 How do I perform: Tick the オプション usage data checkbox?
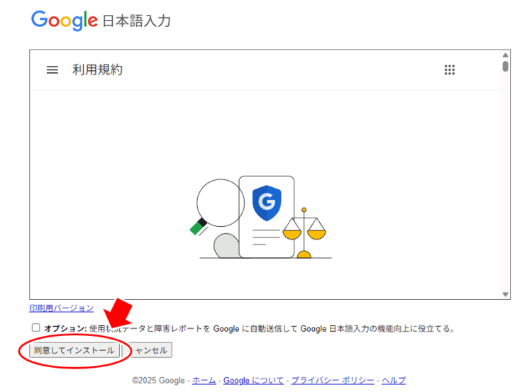[x=35, y=327]
